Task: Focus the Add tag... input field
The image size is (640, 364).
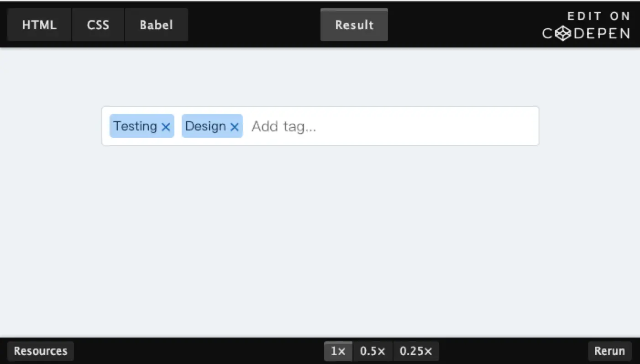Action: (391, 126)
